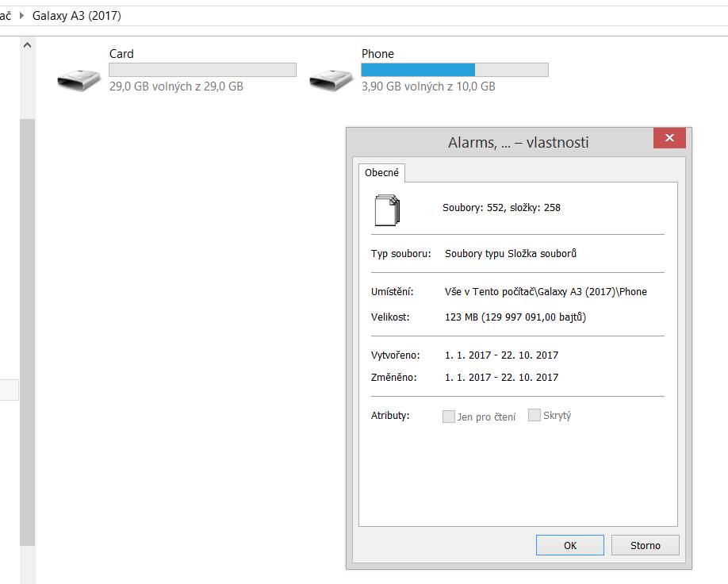Select the Obecné tab
The height and width of the screenshot is (584, 728).
coord(381,173)
